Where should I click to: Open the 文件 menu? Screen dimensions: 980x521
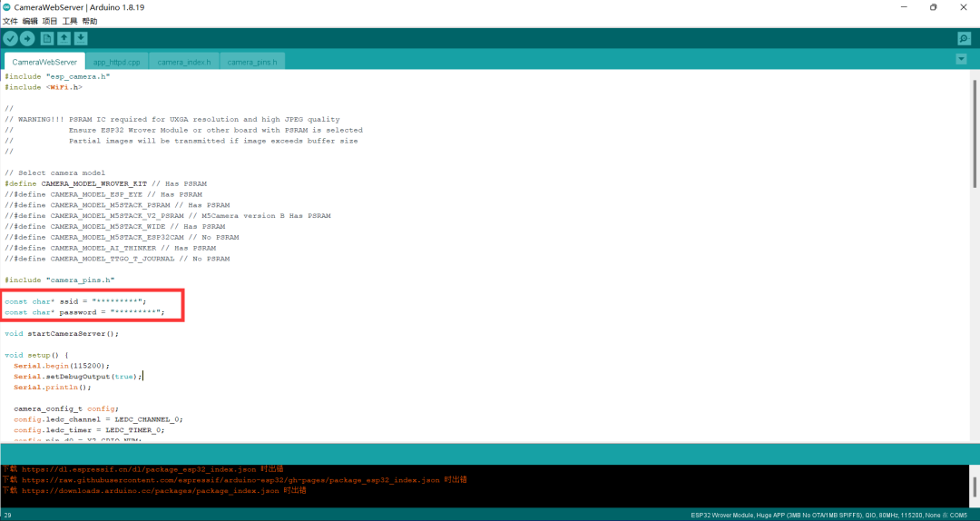tap(10, 21)
